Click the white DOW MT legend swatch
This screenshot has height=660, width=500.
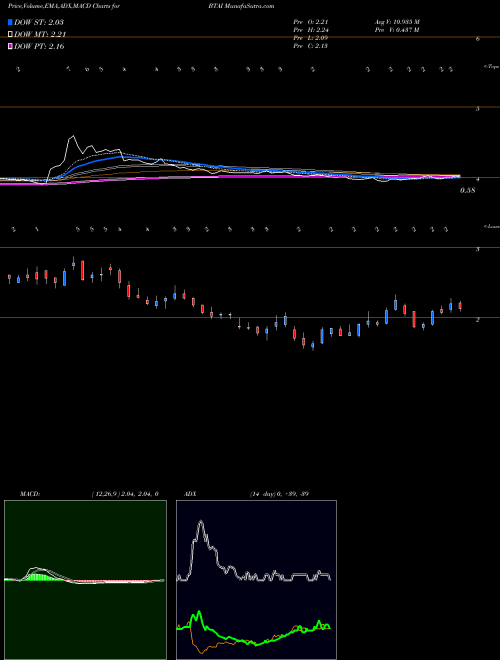coord(10,34)
